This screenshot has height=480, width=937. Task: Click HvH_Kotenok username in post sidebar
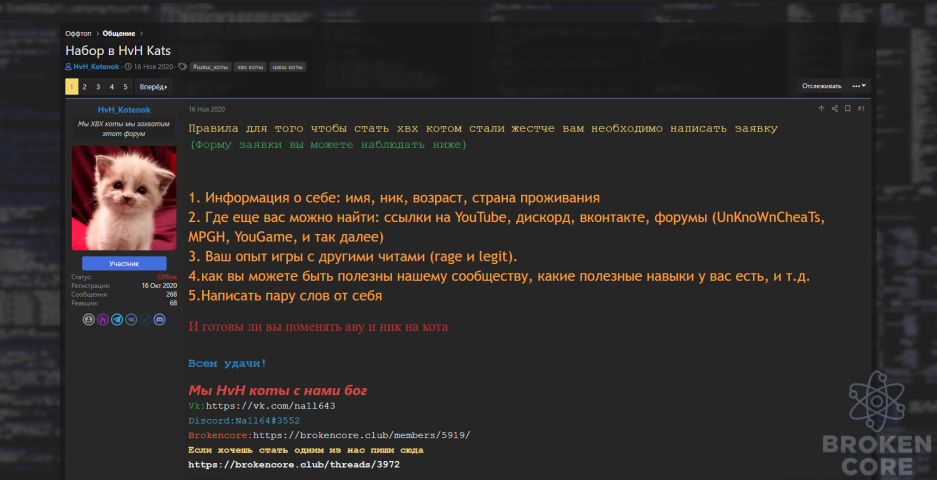[124, 110]
